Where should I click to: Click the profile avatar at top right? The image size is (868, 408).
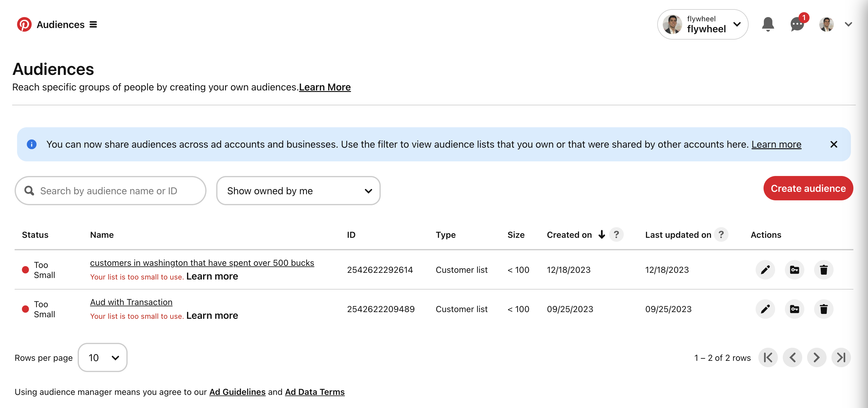click(x=826, y=25)
